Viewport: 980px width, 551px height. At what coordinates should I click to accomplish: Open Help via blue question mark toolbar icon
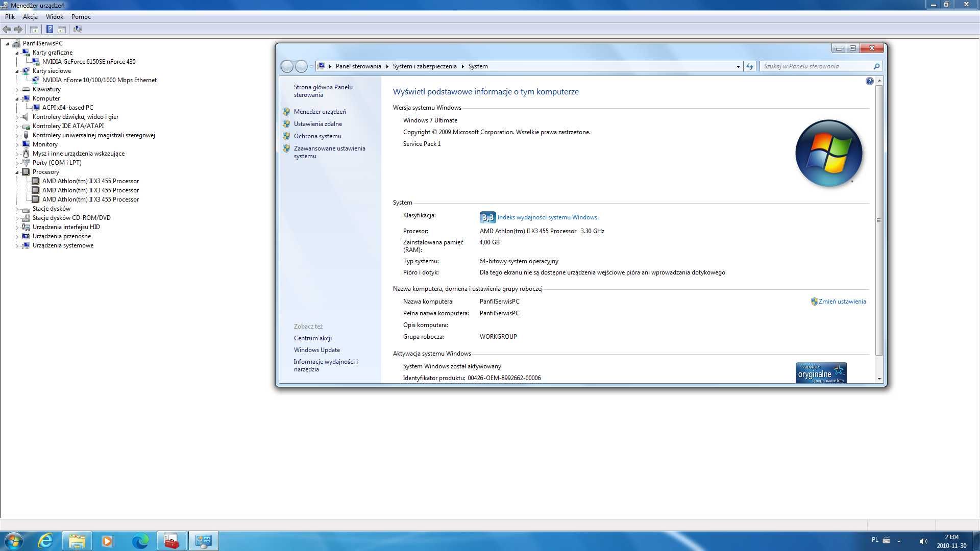pos(50,29)
